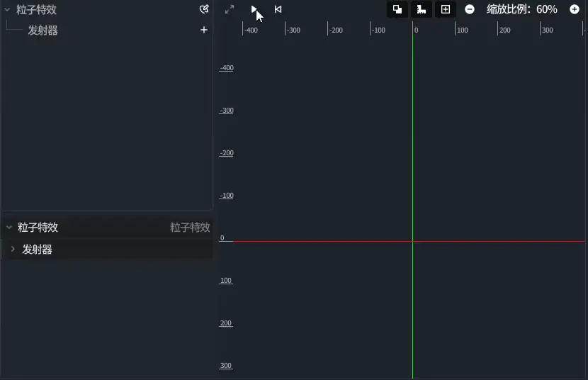Click the overlapping squares toolbar icon
This screenshot has width=588, height=380.
397,9
